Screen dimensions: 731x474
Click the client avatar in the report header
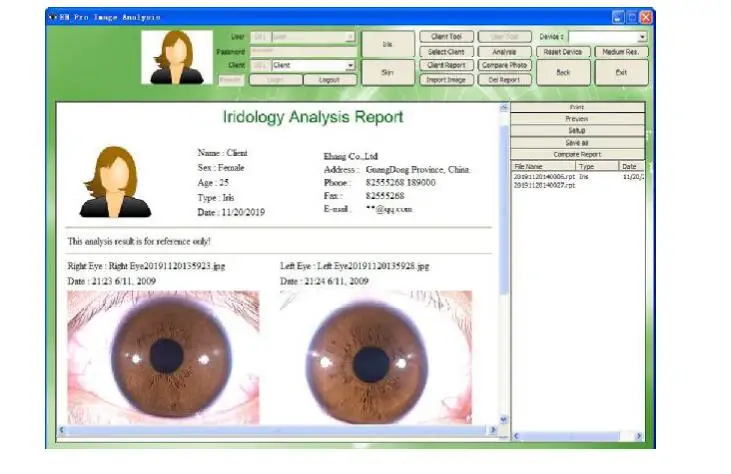coord(114,182)
